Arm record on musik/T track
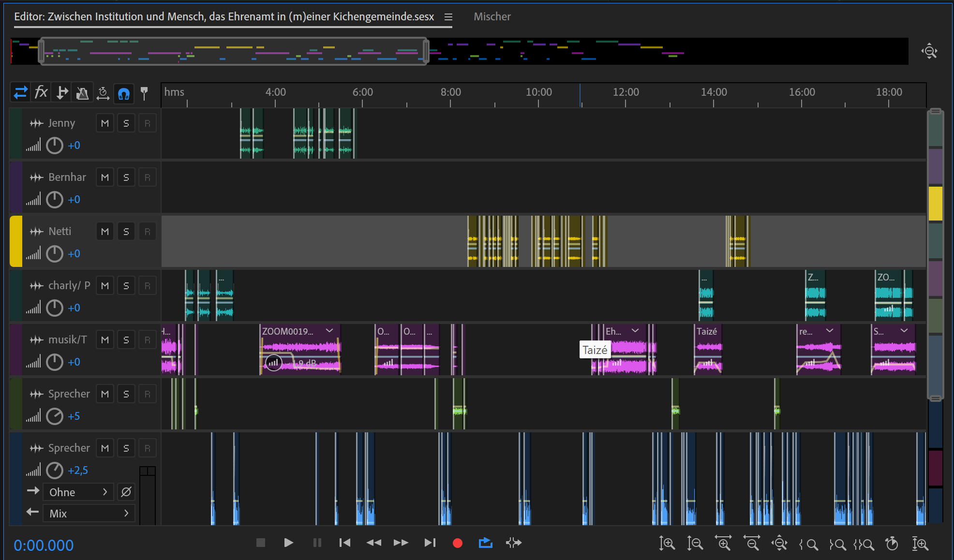This screenshot has height=560, width=954. 148,340
